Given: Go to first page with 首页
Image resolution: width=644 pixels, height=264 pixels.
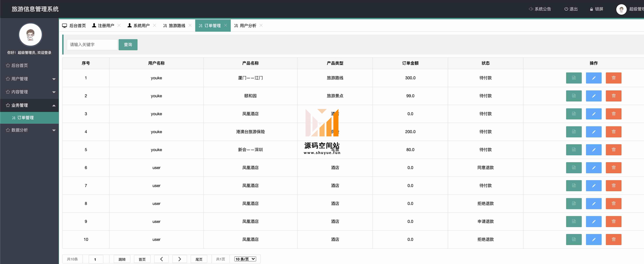Looking at the screenshot, I should pyautogui.click(x=142, y=259).
